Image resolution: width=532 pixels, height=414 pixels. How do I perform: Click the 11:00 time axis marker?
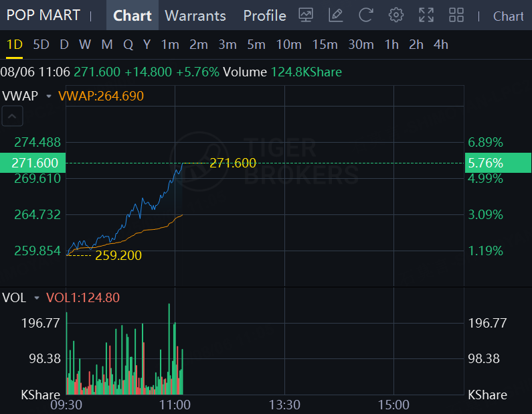pos(175,405)
